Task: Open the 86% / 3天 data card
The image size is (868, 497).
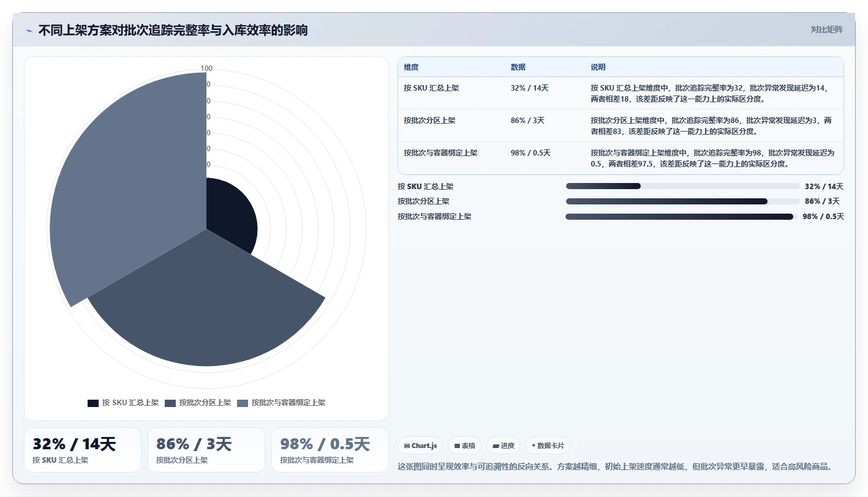Action: (x=206, y=450)
